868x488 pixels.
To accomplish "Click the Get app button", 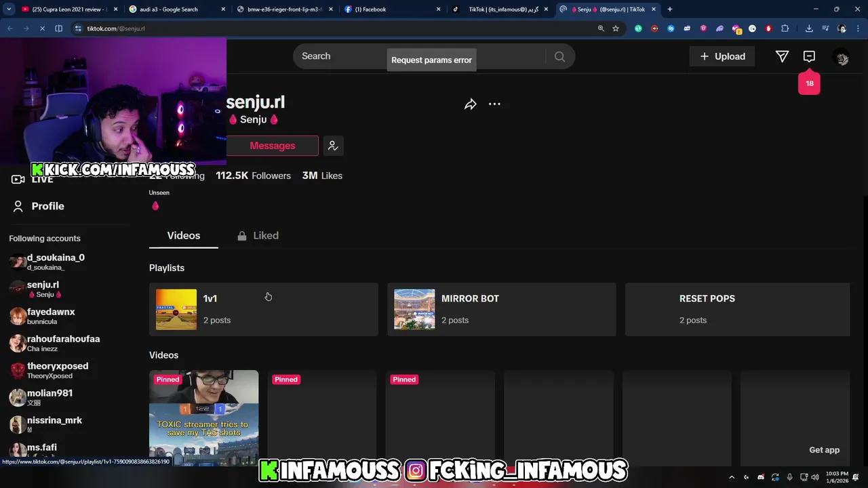I will (824, 450).
